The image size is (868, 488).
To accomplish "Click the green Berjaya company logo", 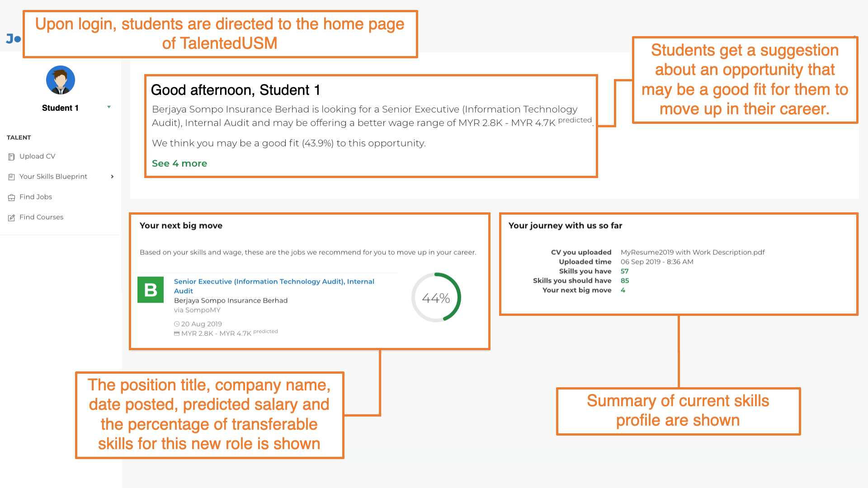I will 151,290.
